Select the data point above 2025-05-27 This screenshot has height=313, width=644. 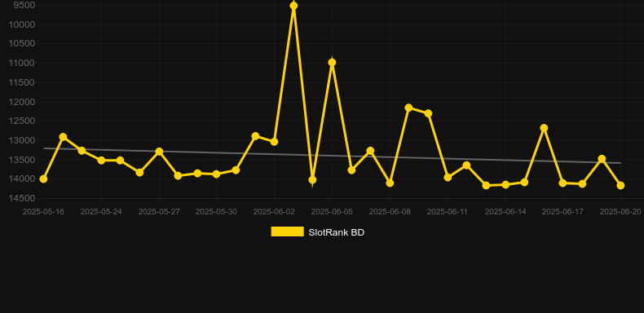point(159,152)
